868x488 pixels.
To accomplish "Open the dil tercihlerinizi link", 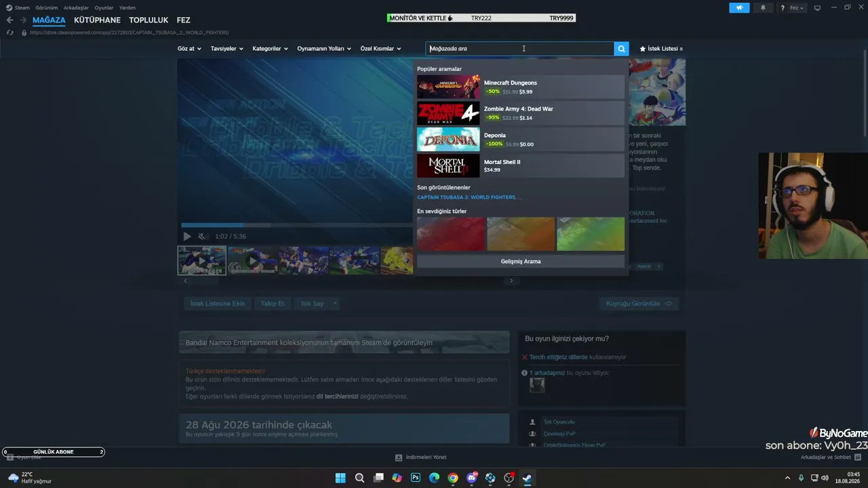I will [x=337, y=396].
